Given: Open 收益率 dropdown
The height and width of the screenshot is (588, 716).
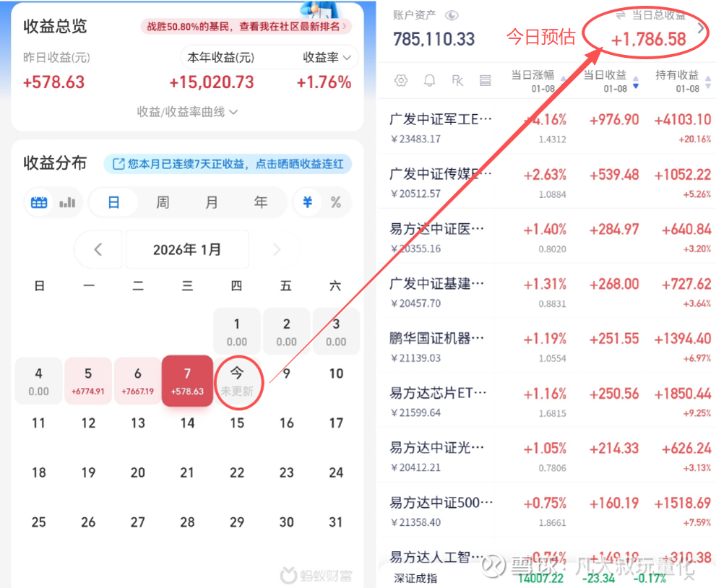Looking at the screenshot, I should tap(327, 58).
